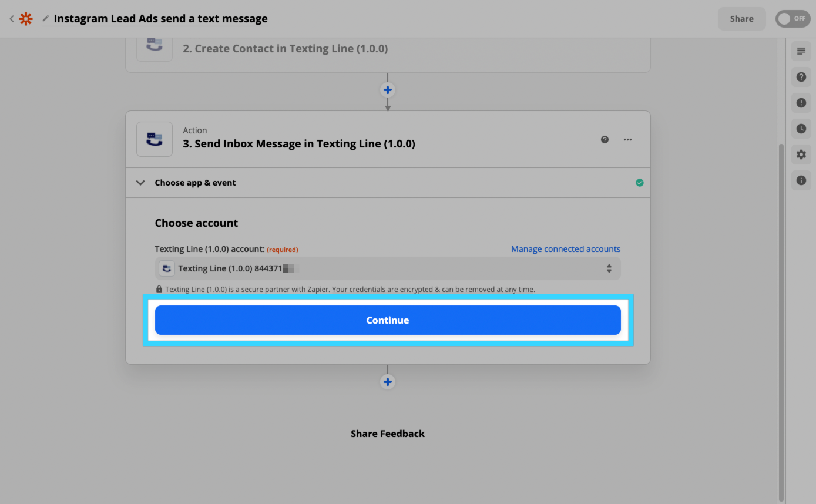Open the Texting Line account dropdown
The height and width of the screenshot is (504, 816).
(388, 268)
